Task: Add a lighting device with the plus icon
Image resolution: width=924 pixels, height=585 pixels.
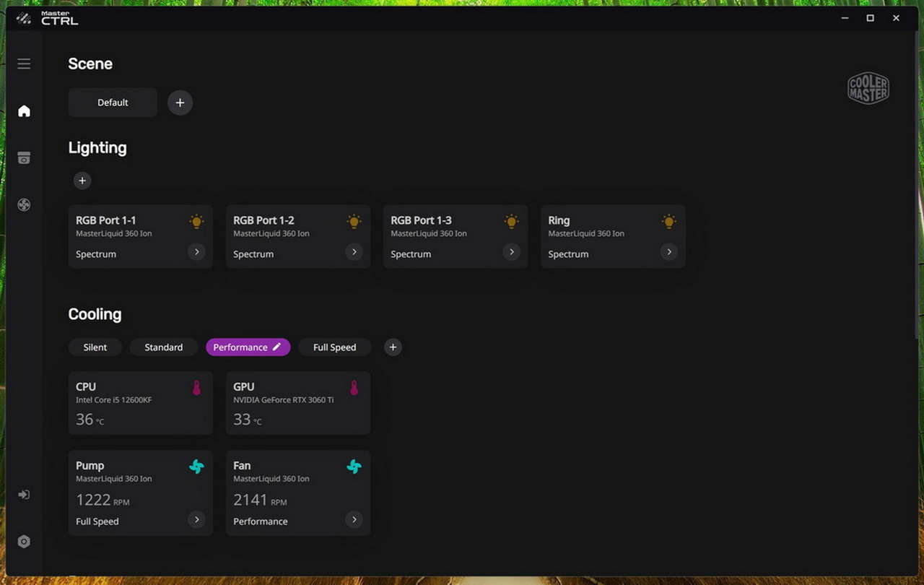Action: (x=82, y=181)
